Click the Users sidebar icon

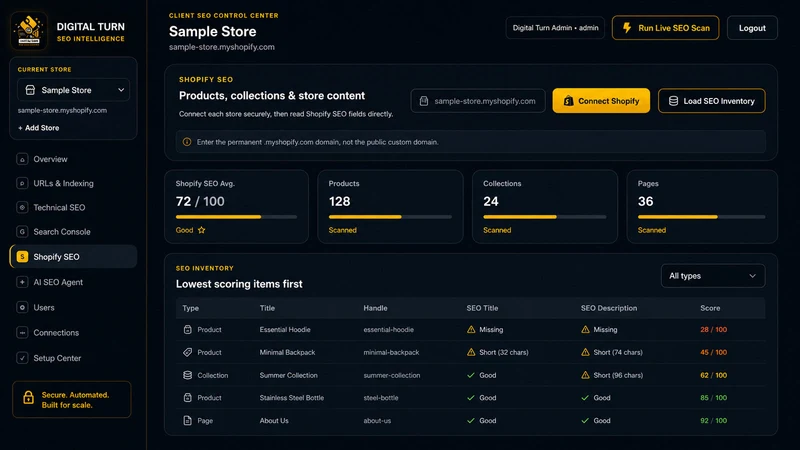click(22, 308)
